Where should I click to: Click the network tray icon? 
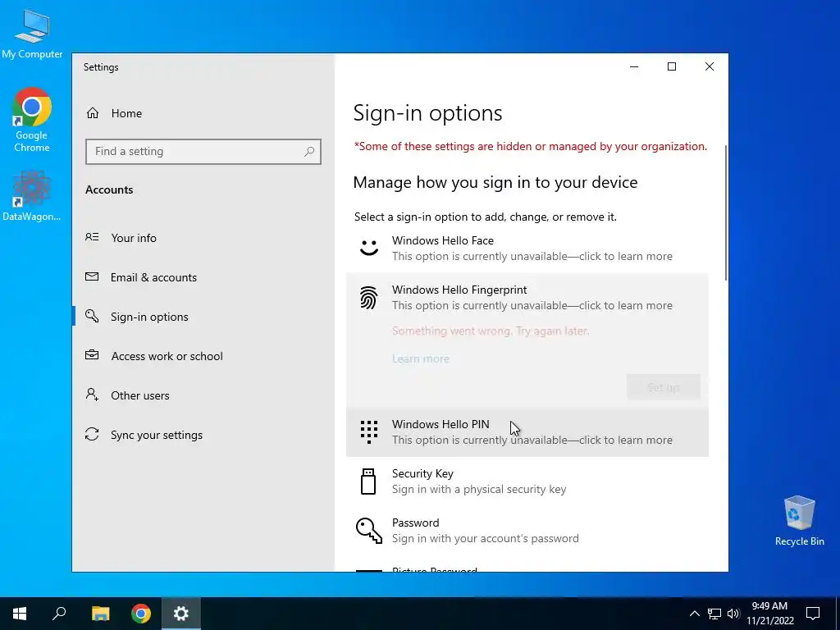(x=714, y=614)
